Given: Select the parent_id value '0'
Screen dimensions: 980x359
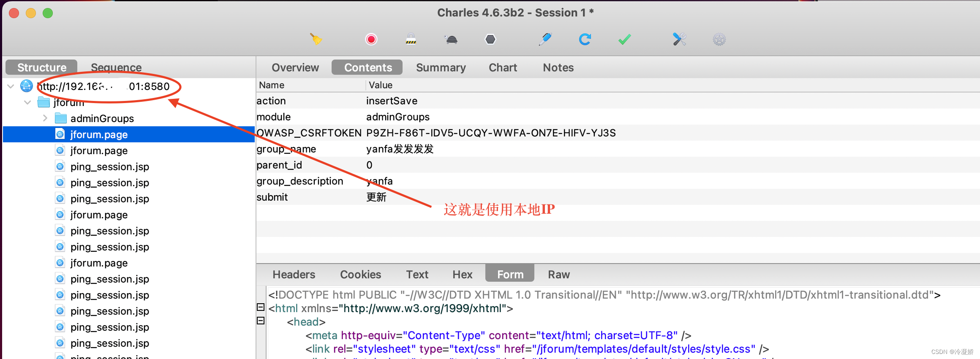Looking at the screenshot, I should (x=369, y=165).
